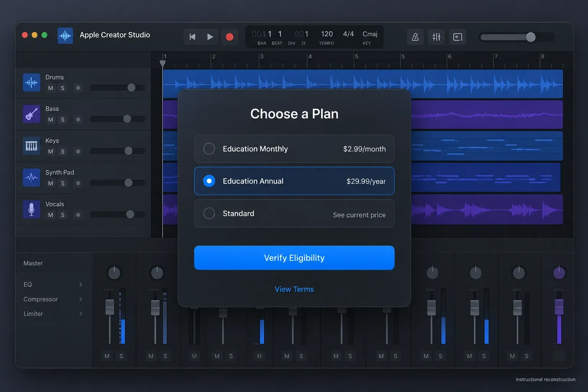Click the Synth Pad track icon
Viewport: 588px width, 392px height.
(31, 178)
